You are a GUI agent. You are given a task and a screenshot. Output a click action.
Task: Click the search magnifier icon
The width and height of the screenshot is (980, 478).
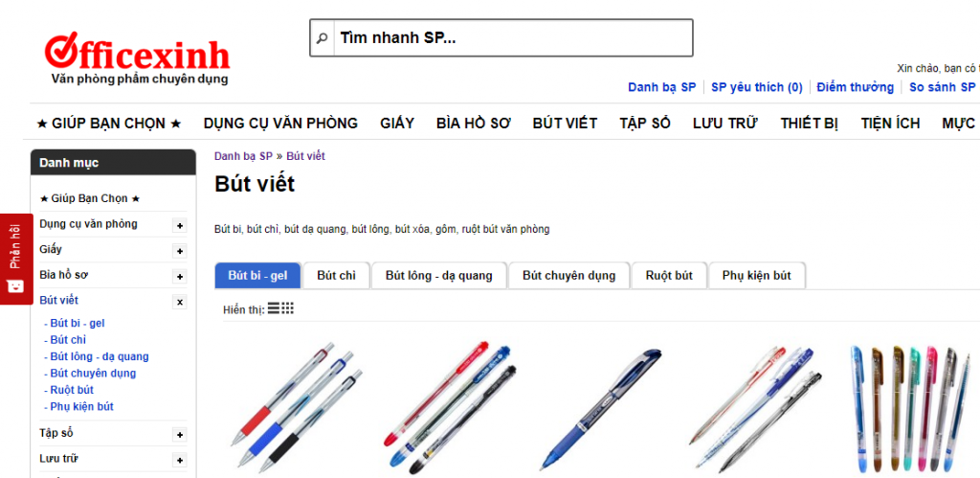click(x=322, y=38)
